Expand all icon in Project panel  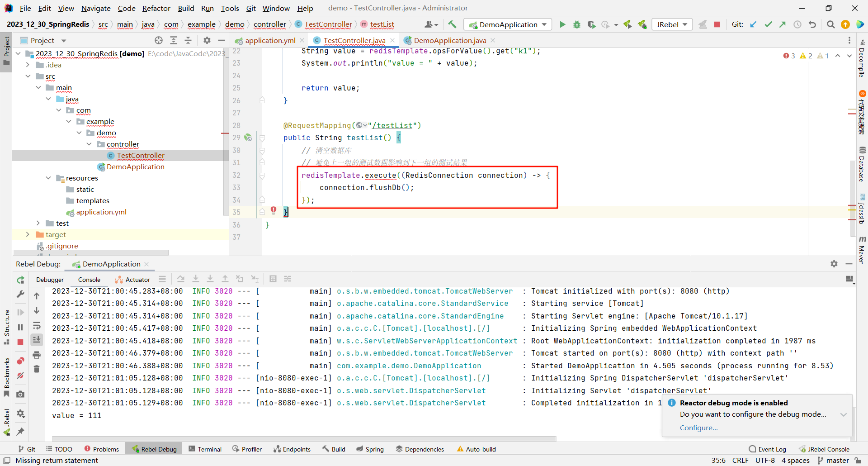pyautogui.click(x=174, y=40)
